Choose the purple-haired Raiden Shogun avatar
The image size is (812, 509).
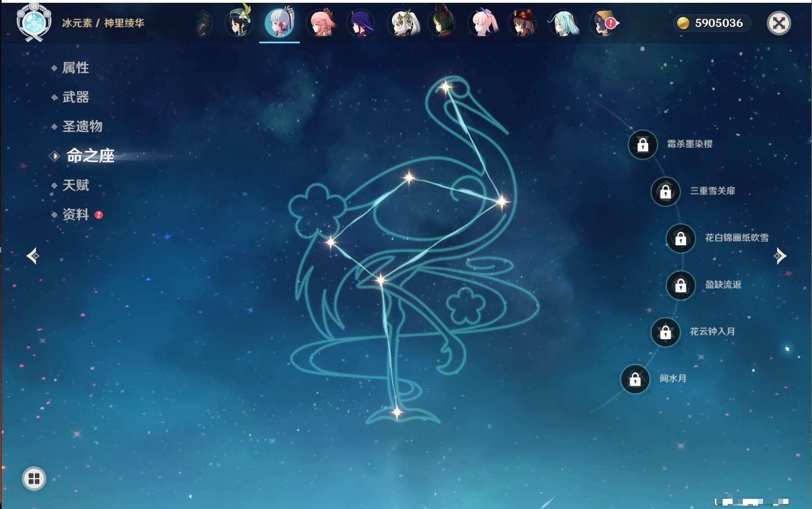pos(360,24)
